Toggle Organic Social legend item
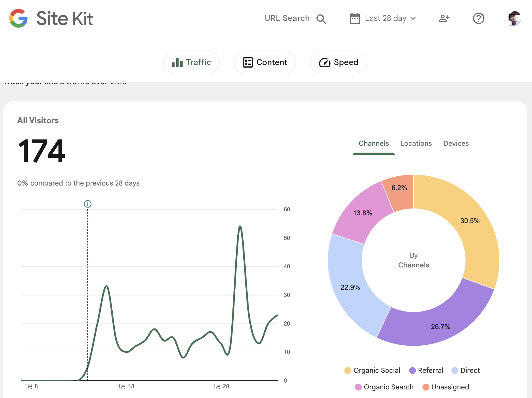532x398 pixels. [376, 371]
